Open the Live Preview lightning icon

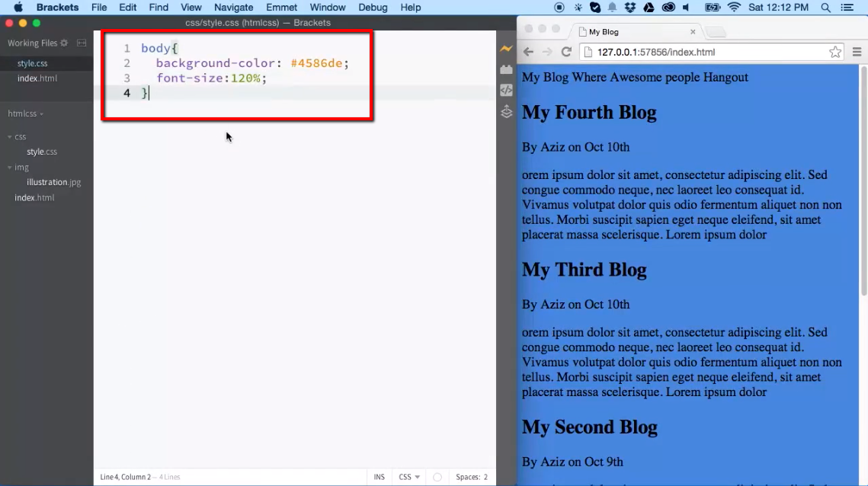pos(505,48)
